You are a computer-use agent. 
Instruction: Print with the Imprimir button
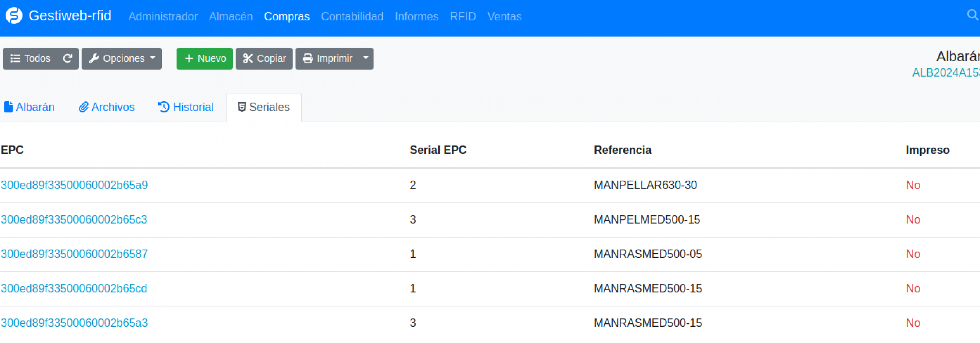327,58
